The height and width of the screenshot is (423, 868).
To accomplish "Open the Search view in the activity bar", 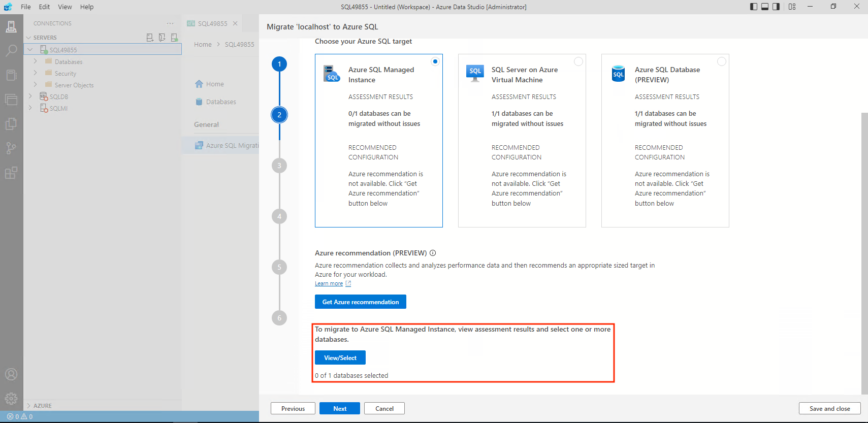I will [x=11, y=50].
